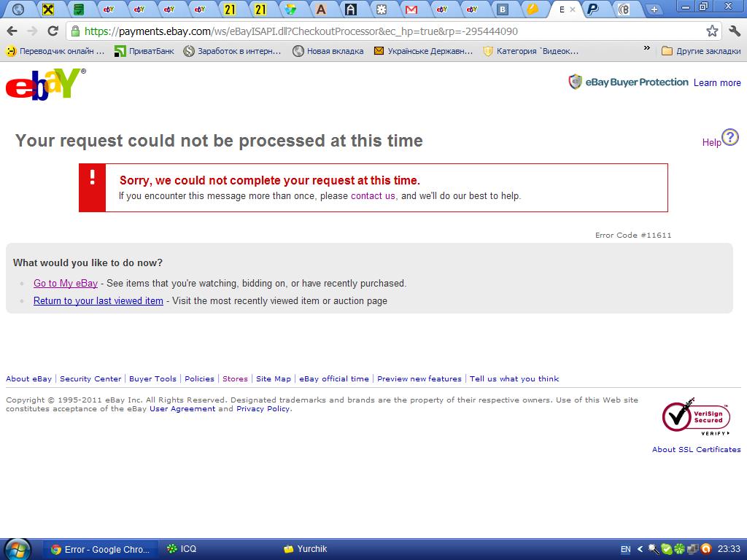Click the Help question mark icon

pyautogui.click(x=729, y=137)
